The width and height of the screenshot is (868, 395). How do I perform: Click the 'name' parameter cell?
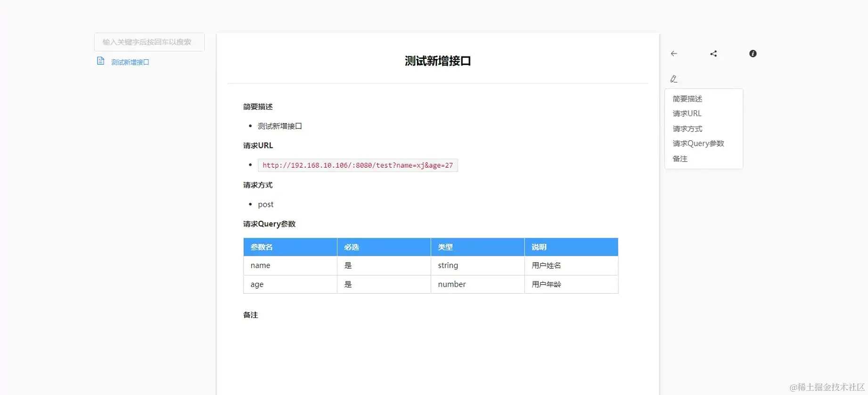point(290,266)
